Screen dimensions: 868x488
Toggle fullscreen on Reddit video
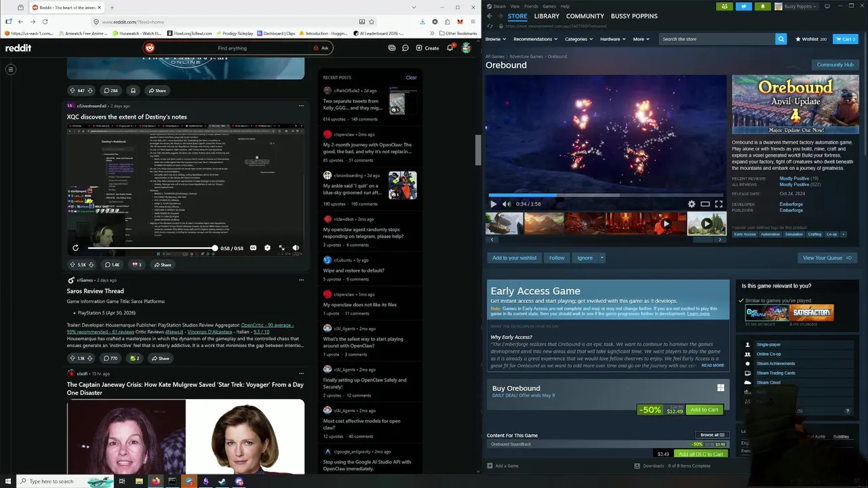pyautogui.click(x=281, y=248)
